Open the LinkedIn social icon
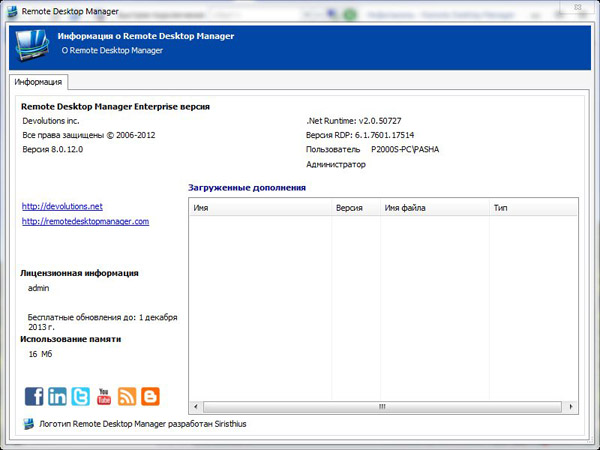The image size is (600, 450). pyautogui.click(x=57, y=396)
